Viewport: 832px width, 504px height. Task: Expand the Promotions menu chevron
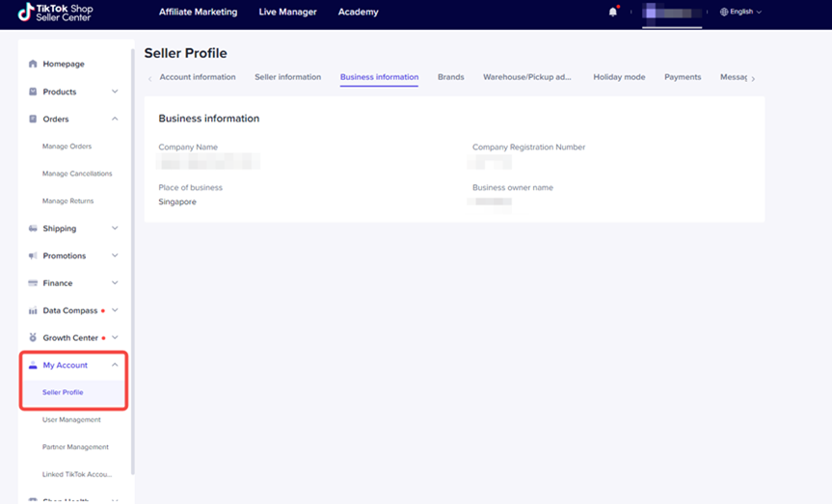pyautogui.click(x=115, y=255)
